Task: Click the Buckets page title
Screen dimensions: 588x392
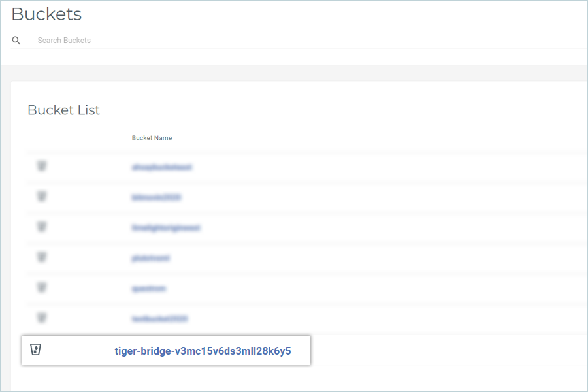Action: [x=46, y=14]
